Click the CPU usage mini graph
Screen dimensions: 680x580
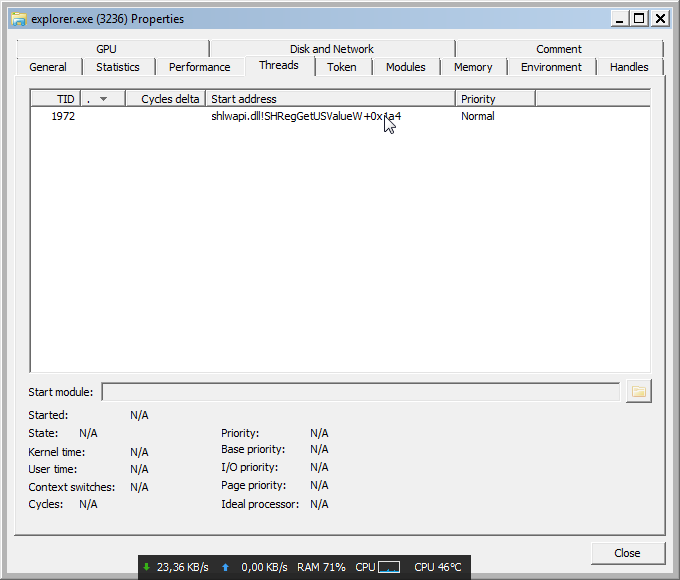(389, 567)
